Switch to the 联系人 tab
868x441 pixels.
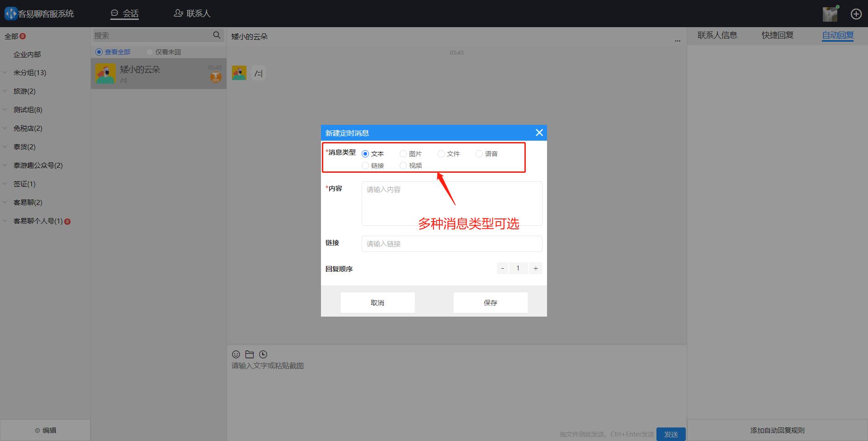coord(192,13)
